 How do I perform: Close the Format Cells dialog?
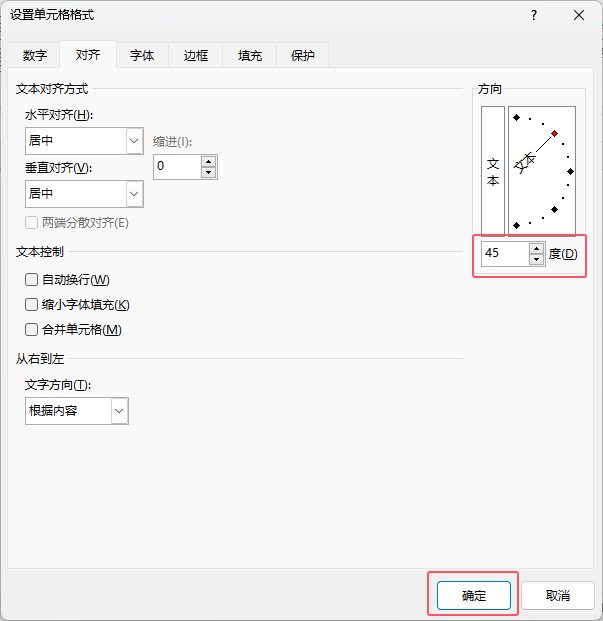[580, 15]
